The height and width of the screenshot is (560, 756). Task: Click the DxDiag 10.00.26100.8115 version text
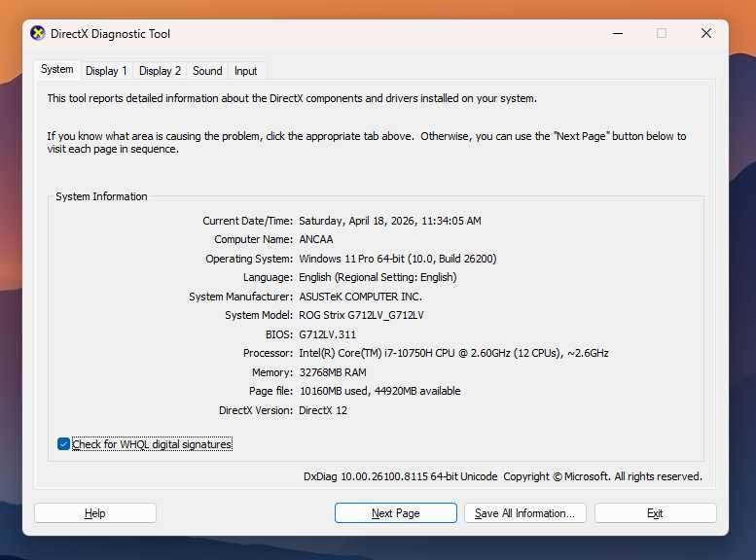pyautogui.click(x=400, y=476)
